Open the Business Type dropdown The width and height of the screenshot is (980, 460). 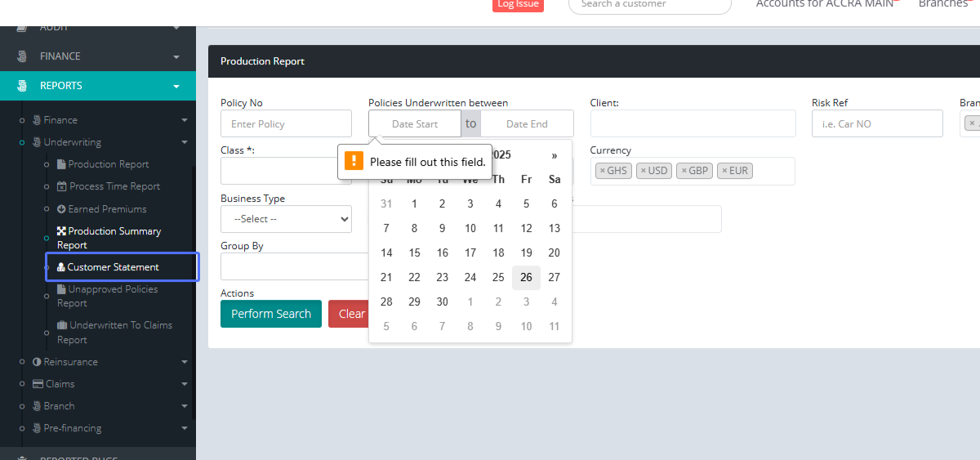(x=286, y=219)
